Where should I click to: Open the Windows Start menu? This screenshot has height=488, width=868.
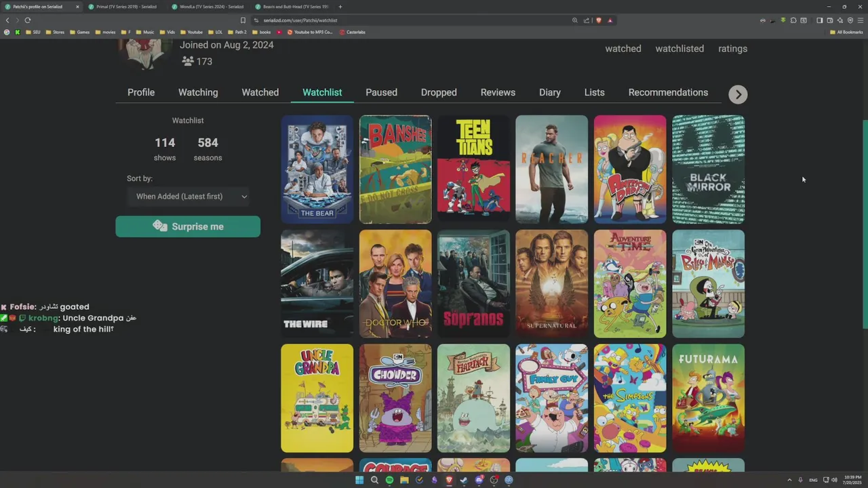(x=359, y=480)
